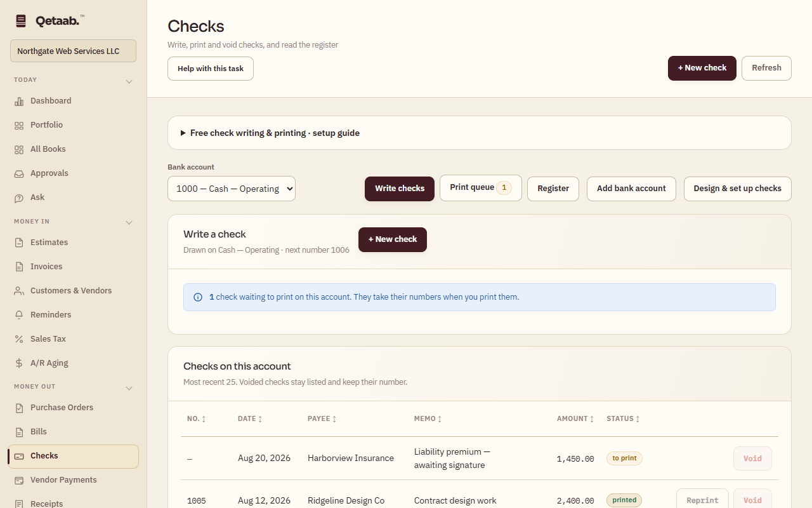The image size is (812, 508).
Task: Sort checks by DATE column
Action: 250,418
